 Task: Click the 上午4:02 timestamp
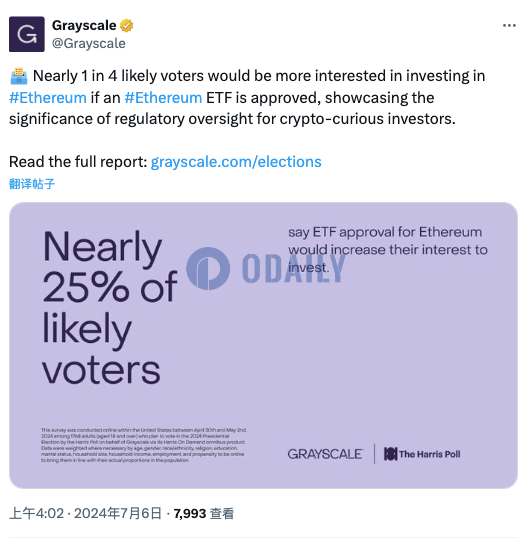[x=37, y=514]
